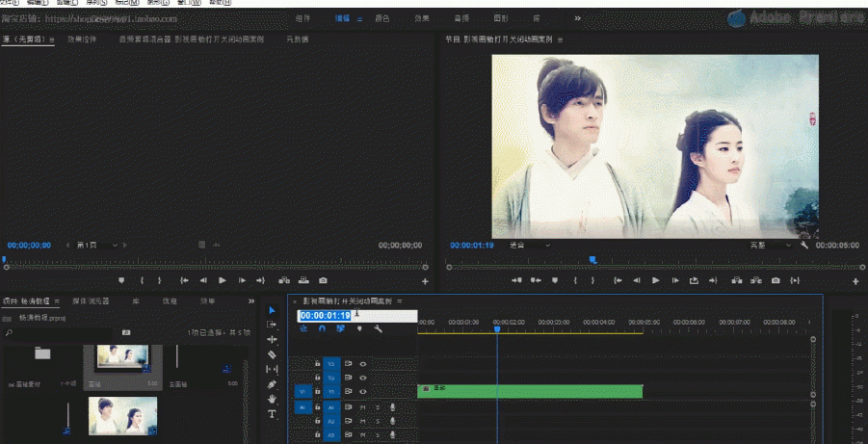868x444 pixels.
Task: Open Program monitor playback resolution dropdown
Action: point(772,246)
